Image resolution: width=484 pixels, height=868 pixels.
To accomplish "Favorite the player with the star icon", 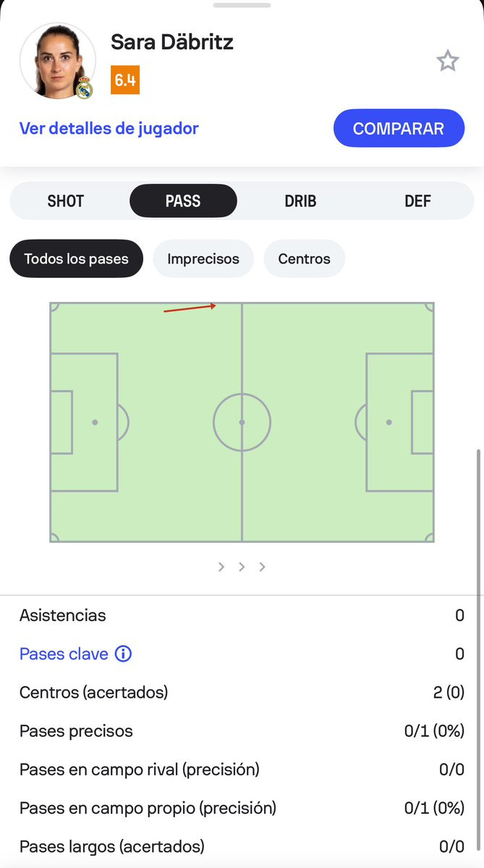I will [448, 62].
